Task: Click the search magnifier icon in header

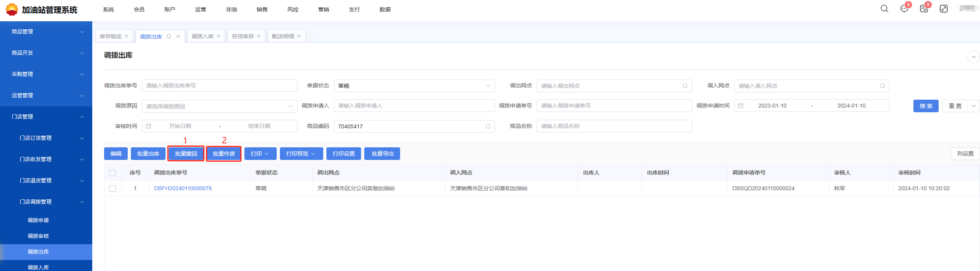Action: [884, 9]
